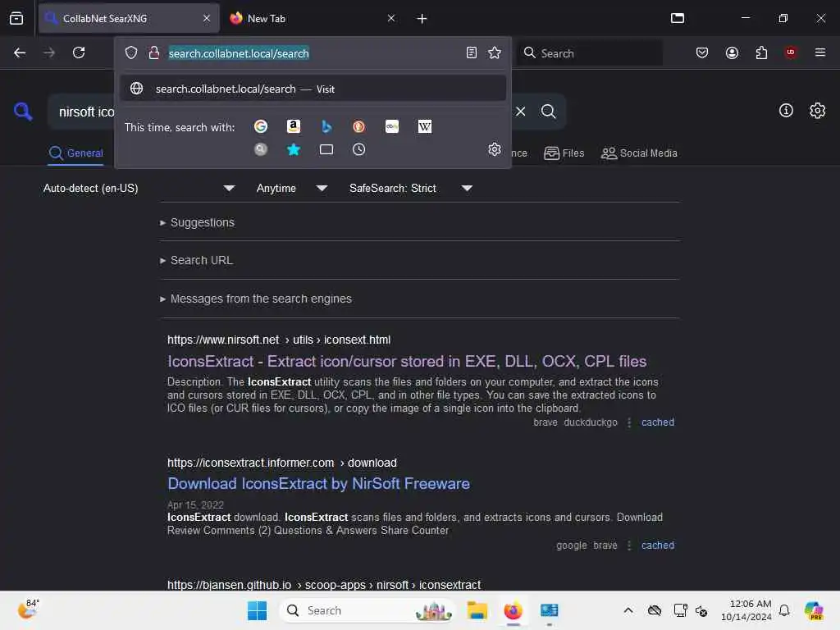Open Save to Pocket button

pos(702,52)
